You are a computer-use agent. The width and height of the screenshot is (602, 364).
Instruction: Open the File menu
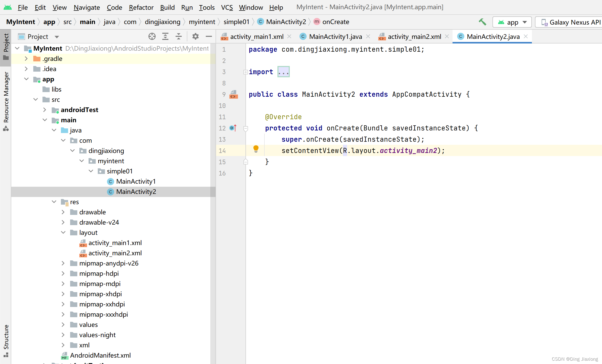click(23, 7)
